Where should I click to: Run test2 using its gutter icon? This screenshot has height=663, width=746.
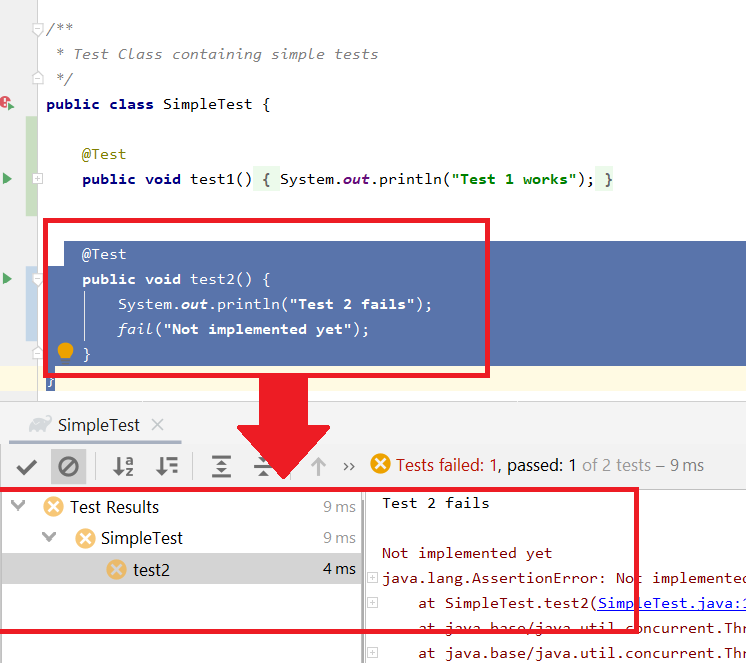coord(8,278)
